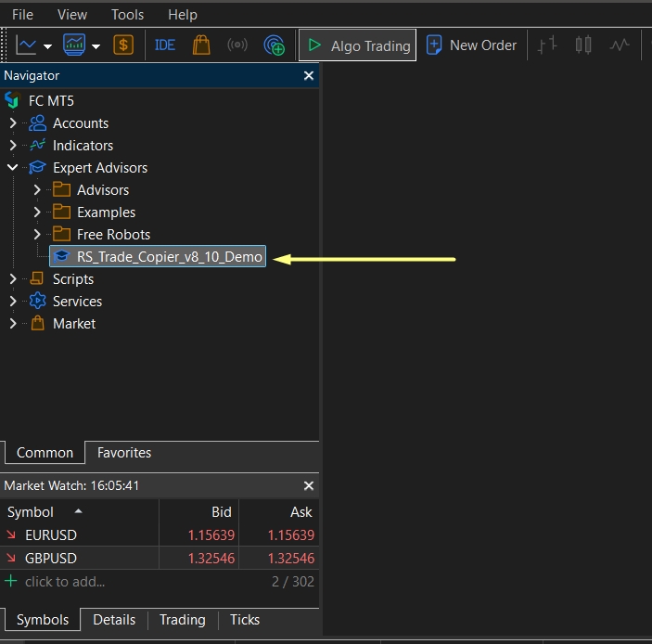Click the Scripts scroll icon
The height and width of the screenshot is (644, 652).
click(37, 278)
